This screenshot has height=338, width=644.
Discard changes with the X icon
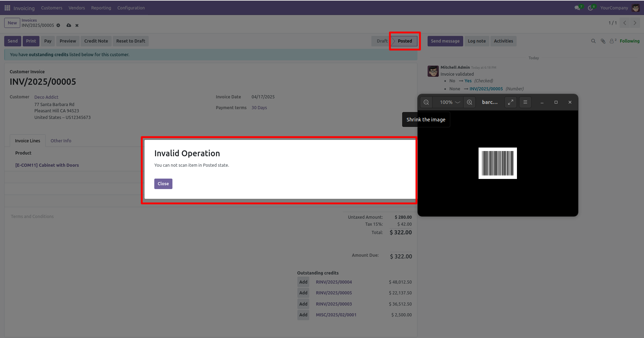[x=77, y=25]
